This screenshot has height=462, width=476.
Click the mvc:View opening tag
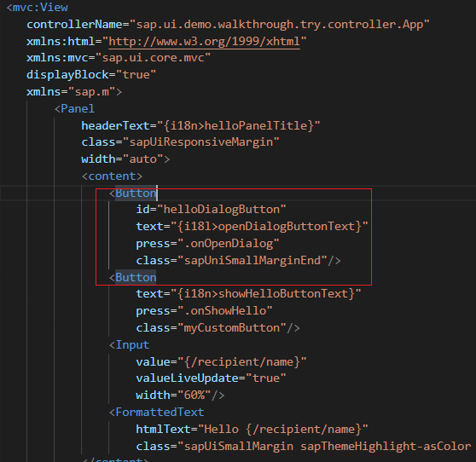click(38, 8)
